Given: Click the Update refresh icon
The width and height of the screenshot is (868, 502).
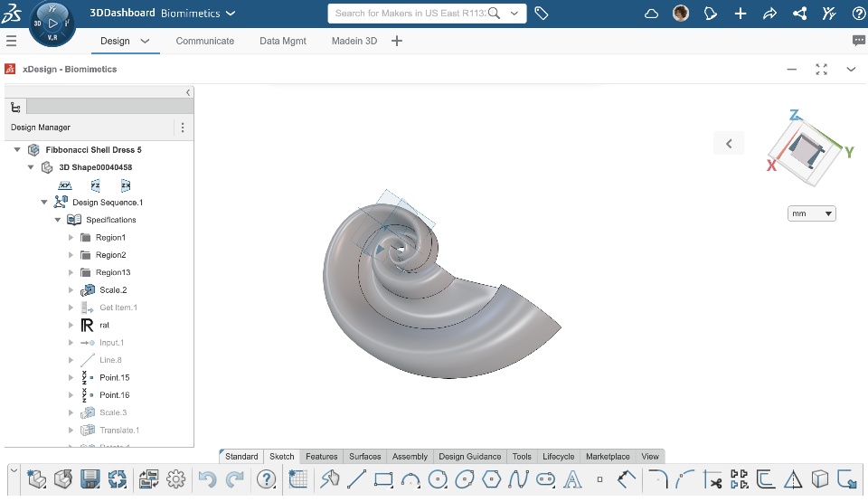Looking at the screenshot, I should [118, 478].
